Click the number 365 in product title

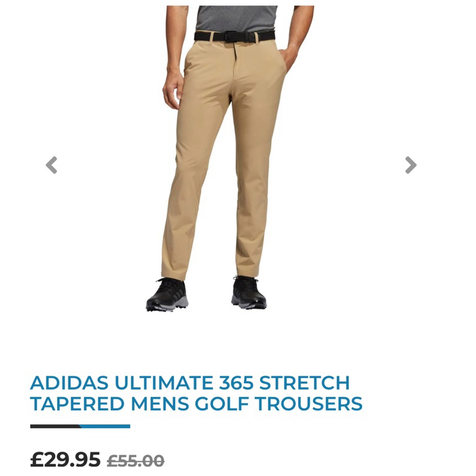pyautogui.click(x=236, y=383)
